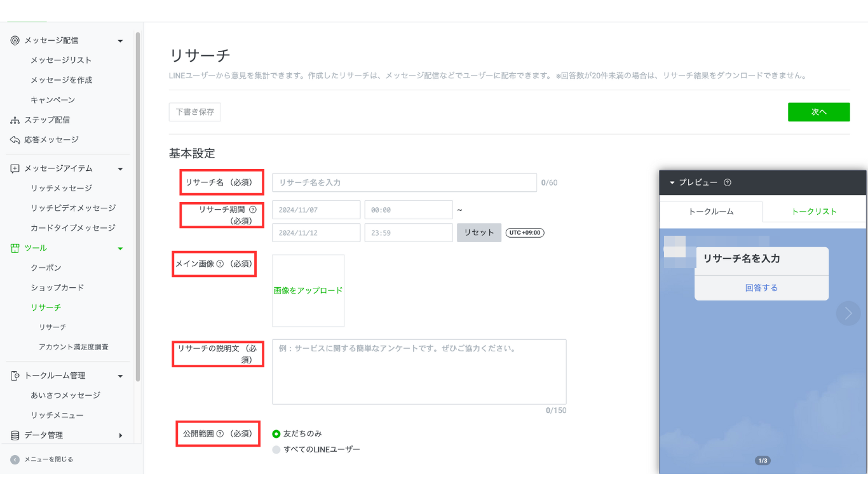
Task: Click the リサーチの説明文 description textarea
Action: coord(419,372)
